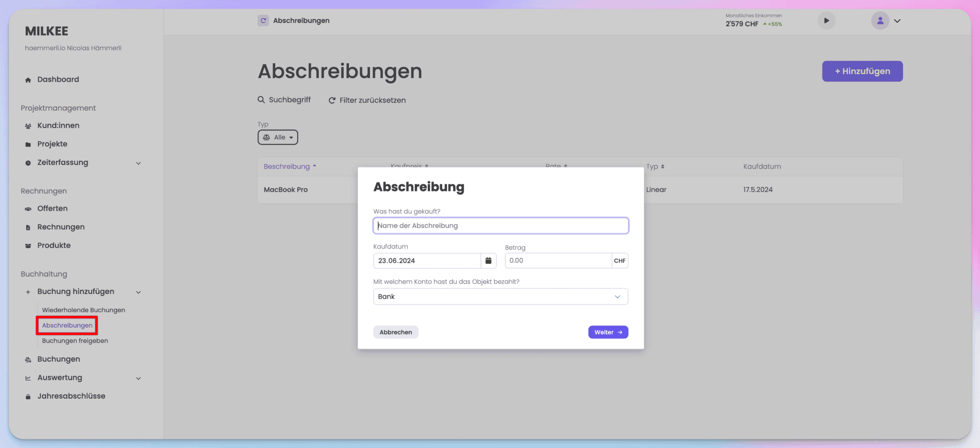This screenshot has height=448, width=980.
Task: Click the calendar icon in the Kaufdatum field
Action: [x=489, y=260]
